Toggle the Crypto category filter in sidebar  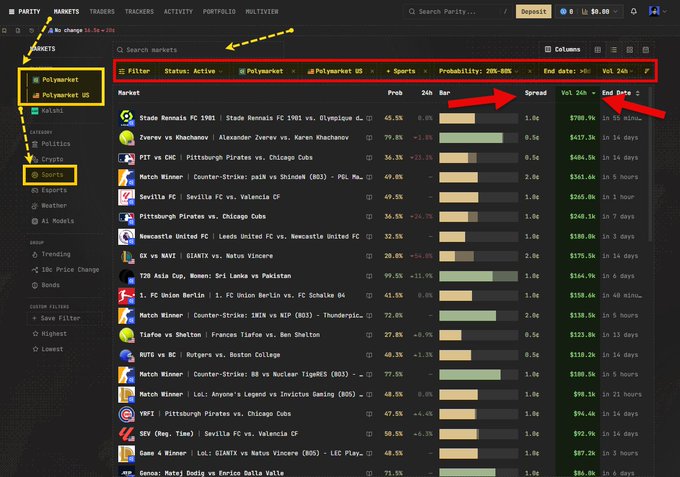pyautogui.click(x=47, y=159)
